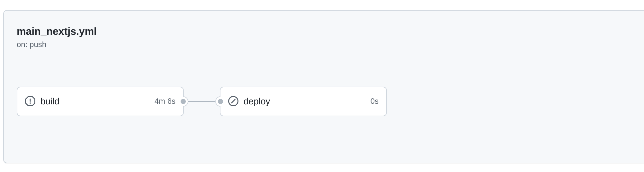Screen dimensions: 644x172
Task: Select the deploy job's input connector dot
Action: click(220, 101)
